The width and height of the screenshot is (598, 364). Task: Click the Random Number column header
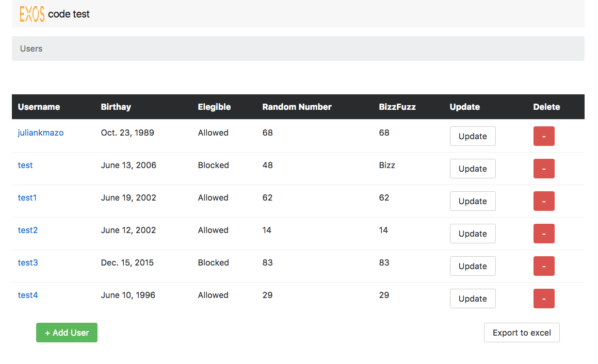[x=297, y=107]
